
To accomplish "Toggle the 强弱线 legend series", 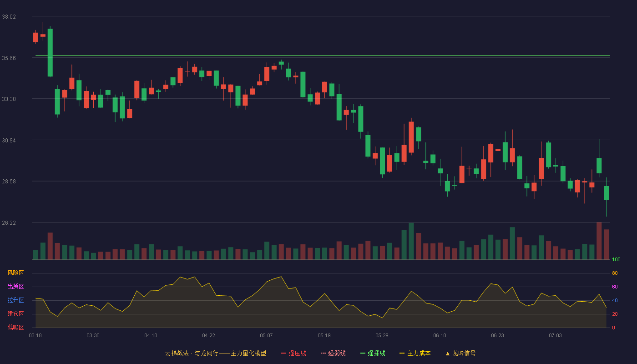I will pos(333,353).
